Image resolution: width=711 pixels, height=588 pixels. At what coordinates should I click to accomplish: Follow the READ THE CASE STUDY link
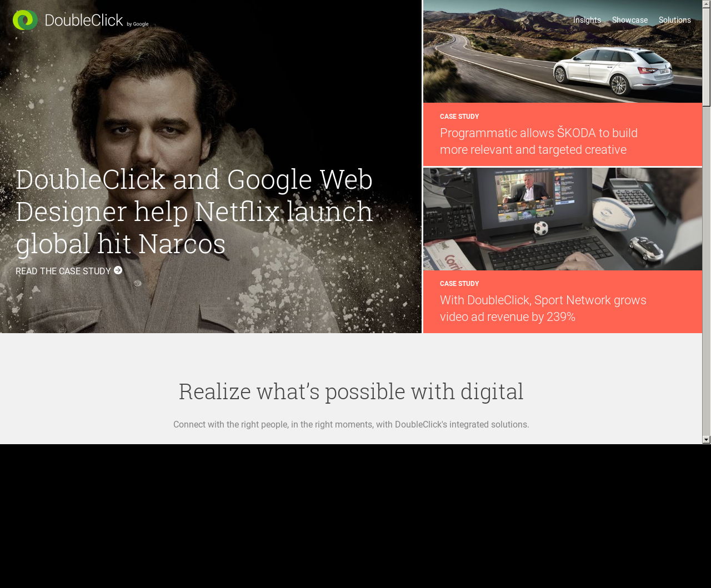tap(63, 272)
